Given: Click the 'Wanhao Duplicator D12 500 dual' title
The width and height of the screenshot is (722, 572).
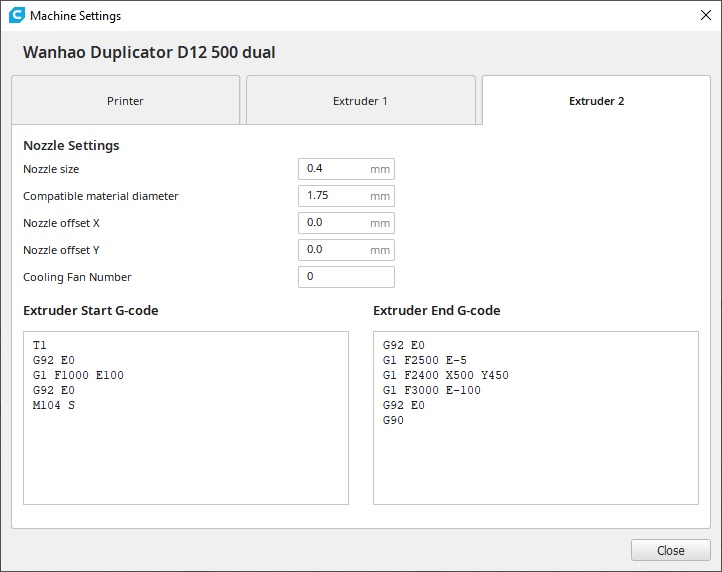Looking at the screenshot, I should tap(149, 52).
